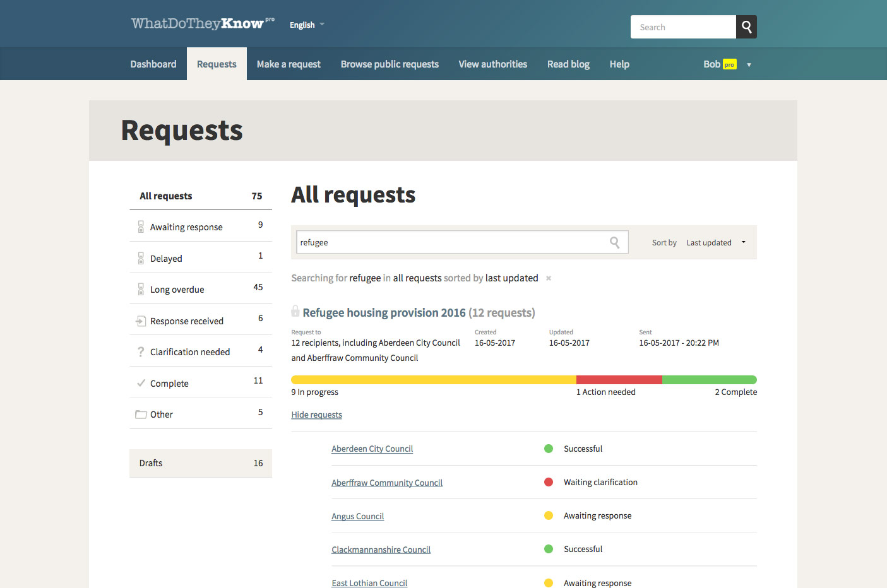
Task: Clear the search filter with the x icon
Action: tap(549, 278)
